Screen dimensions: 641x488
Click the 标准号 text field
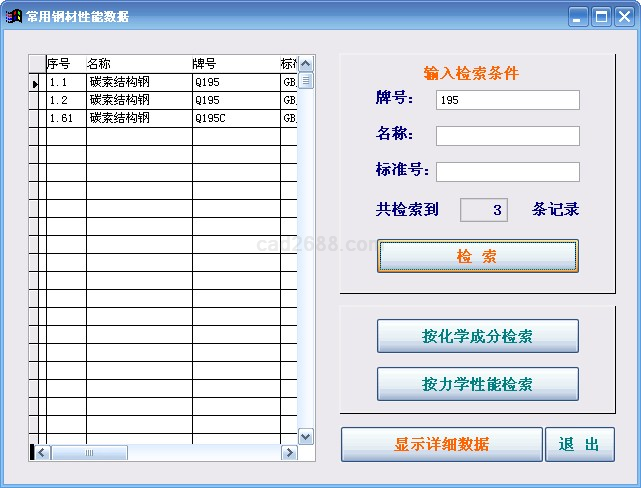[x=507, y=172]
